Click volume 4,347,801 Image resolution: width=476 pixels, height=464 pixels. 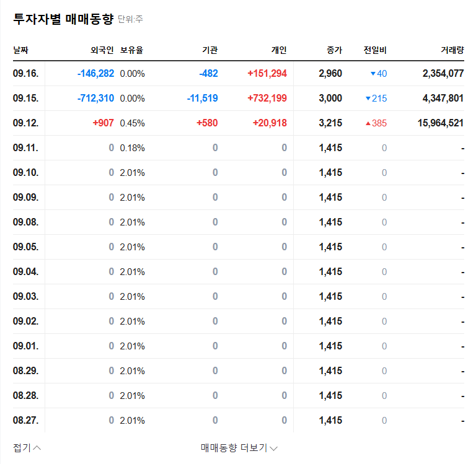pyautogui.click(x=443, y=98)
